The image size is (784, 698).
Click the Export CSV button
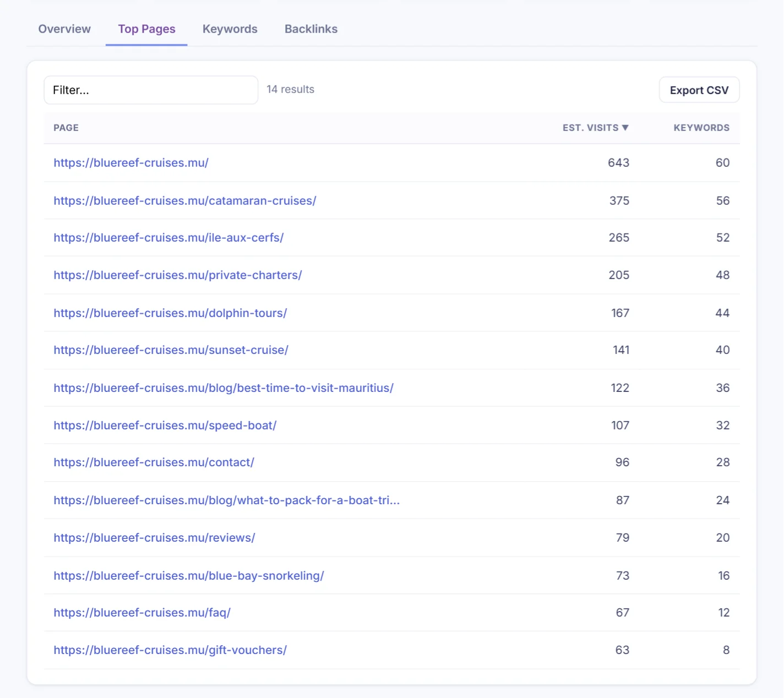[x=699, y=90]
